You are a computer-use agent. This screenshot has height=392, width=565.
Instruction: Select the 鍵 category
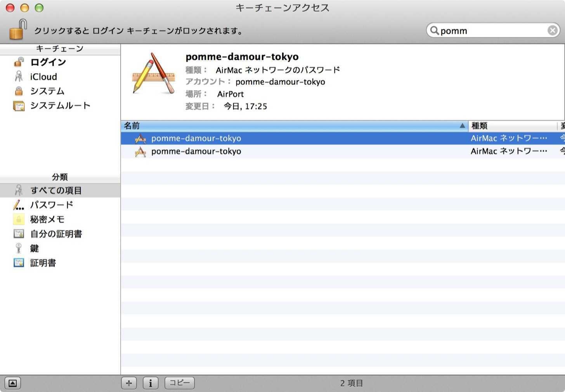[60, 248]
